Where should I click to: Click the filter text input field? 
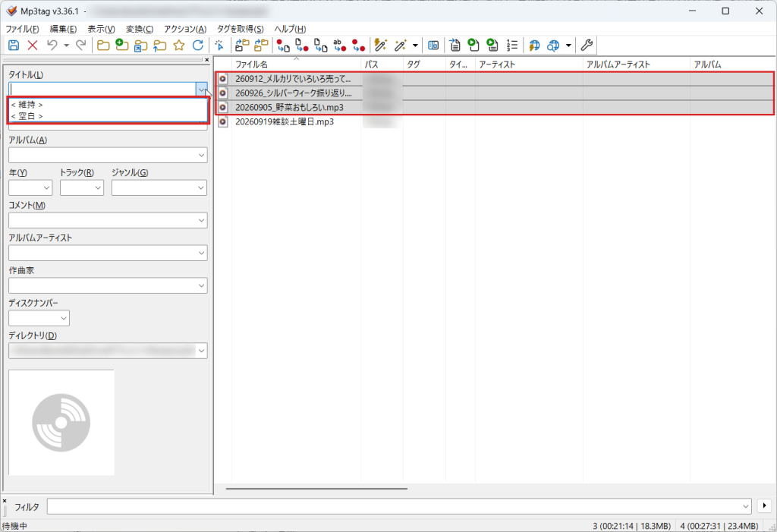[399, 506]
